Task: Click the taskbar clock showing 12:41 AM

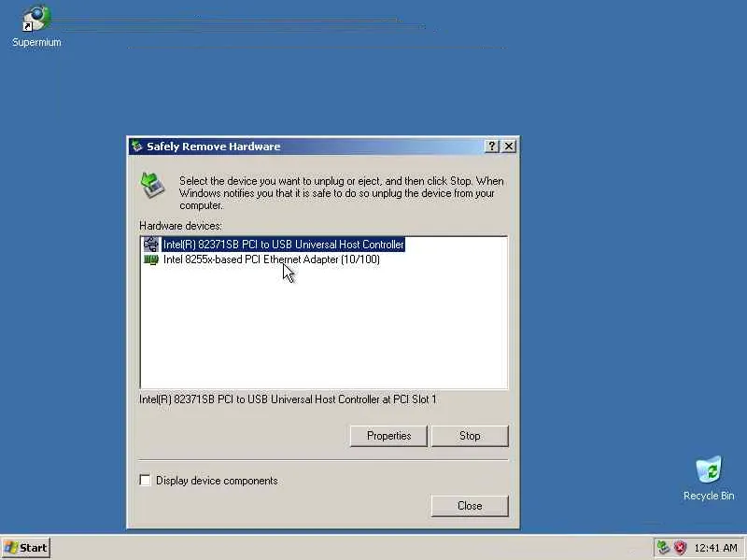Action: (715, 548)
